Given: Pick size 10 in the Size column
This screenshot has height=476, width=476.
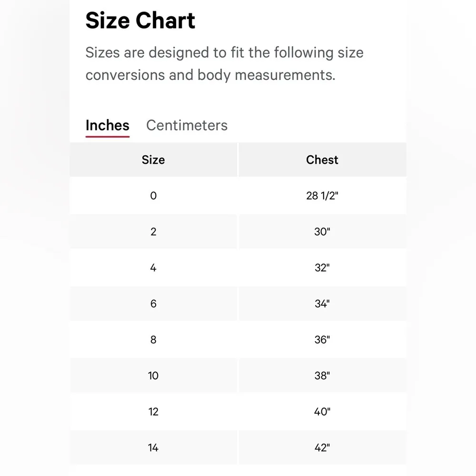Looking at the screenshot, I should click(153, 376).
